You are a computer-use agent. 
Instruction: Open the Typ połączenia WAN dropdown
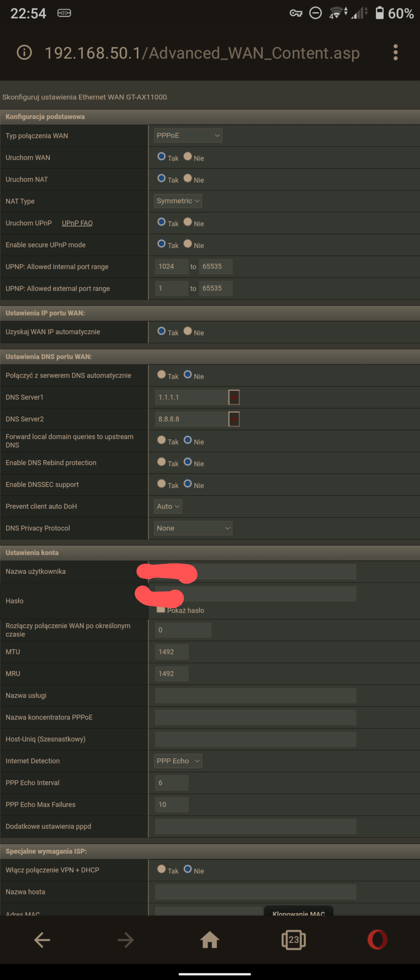point(188,136)
